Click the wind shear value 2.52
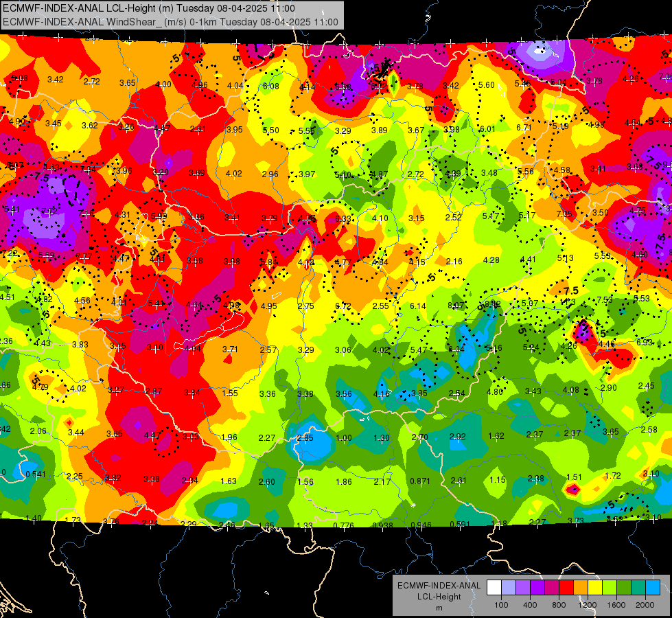 click(x=453, y=217)
